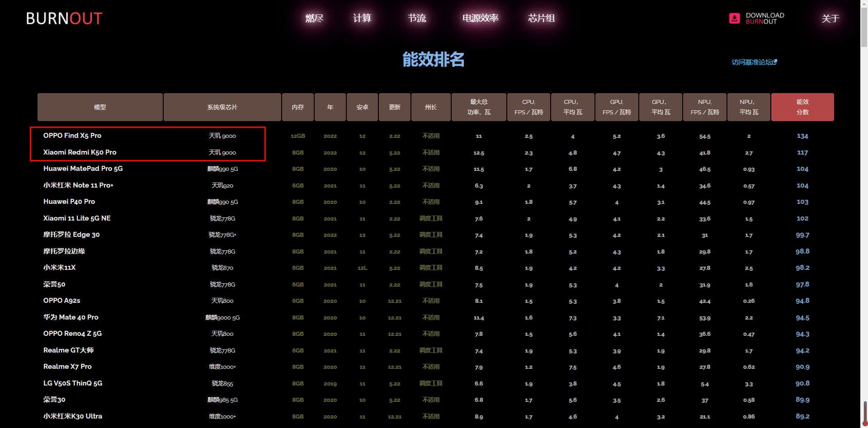Image resolution: width=868 pixels, height=428 pixels.
Task: Click the external link icon beside 访问基准论坛
Action: click(x=775, y=62)
